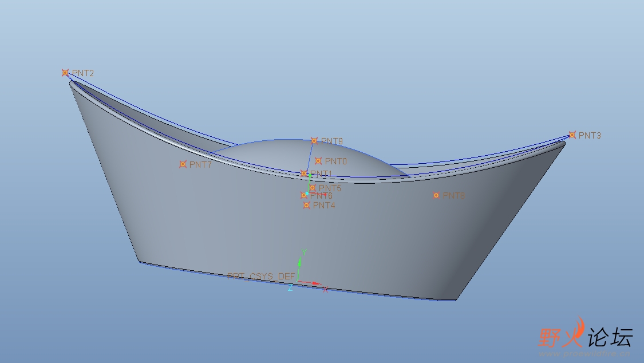Image resolution: width=644 pixels, height=363 pixels.
Task: Select the cyan Z axis label
Action: click(290, 288)
